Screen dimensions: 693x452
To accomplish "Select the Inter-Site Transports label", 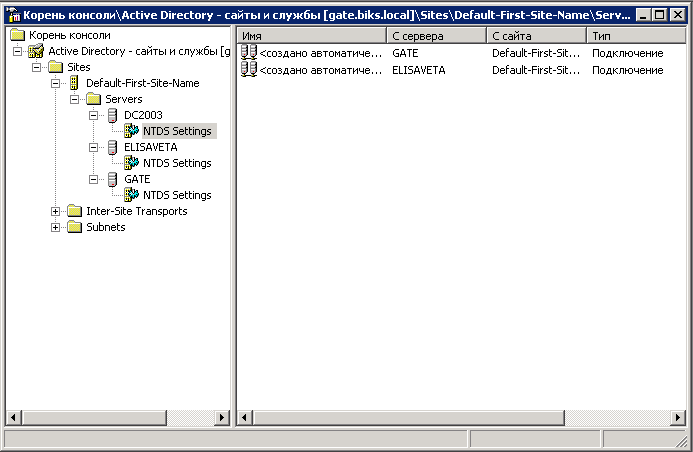I will tap(137, 211).
